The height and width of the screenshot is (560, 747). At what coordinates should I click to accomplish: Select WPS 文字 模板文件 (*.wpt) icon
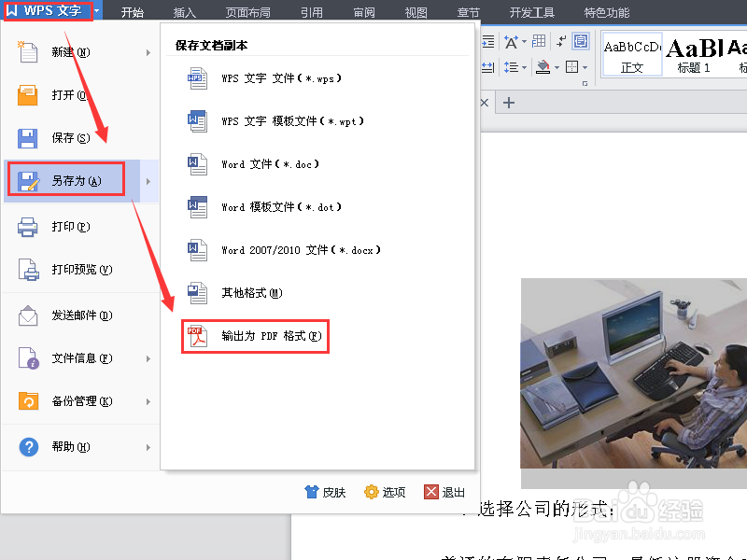click(197, 121)
